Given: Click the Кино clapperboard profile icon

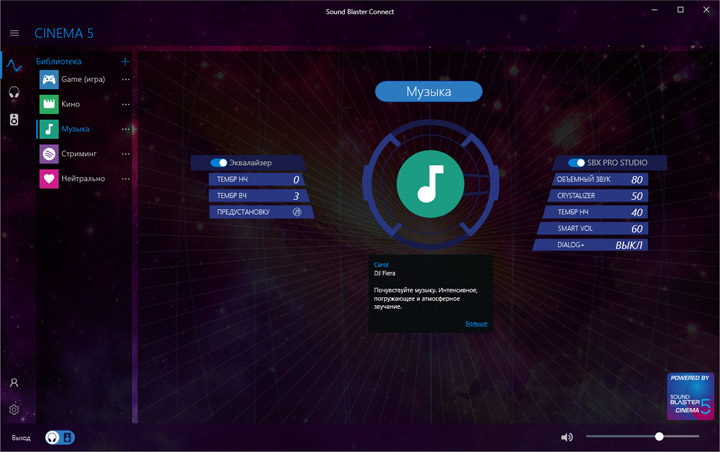Looking at the screenshot, I should click(49, 104).
